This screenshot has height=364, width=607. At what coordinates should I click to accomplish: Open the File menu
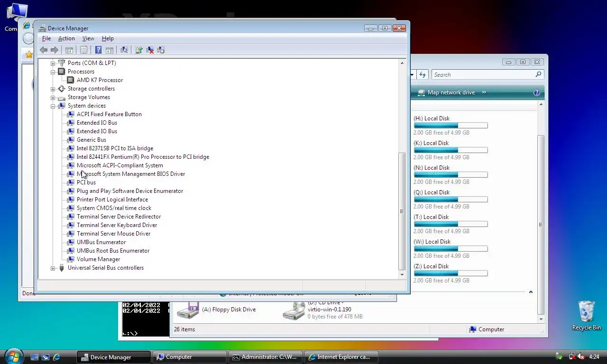coord(46,38)
